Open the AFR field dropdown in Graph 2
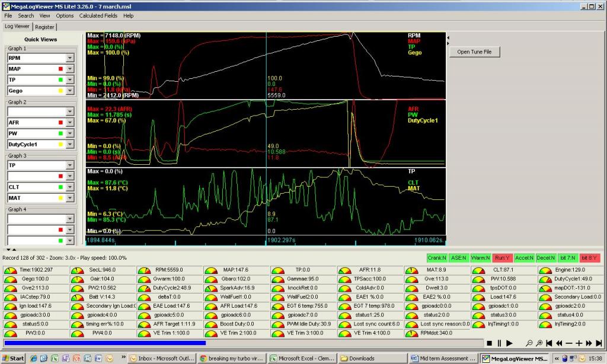The height and width of the screenshot is (364, 607). point(70,123)
